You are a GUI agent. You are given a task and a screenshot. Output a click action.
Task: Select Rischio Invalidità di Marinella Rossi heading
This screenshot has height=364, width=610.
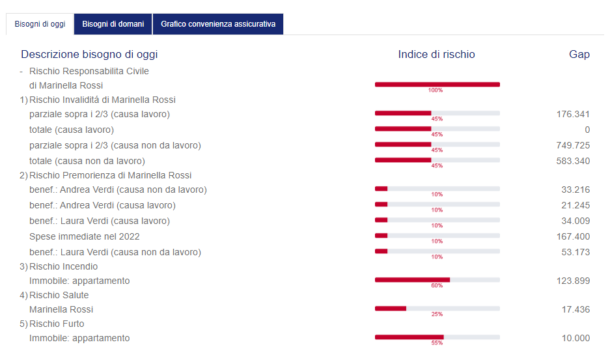[102, 100]
